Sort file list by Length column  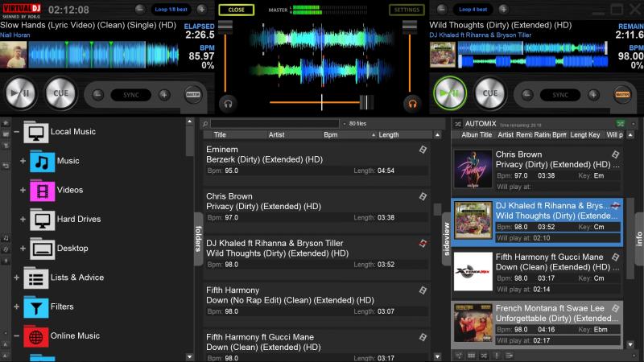coord(389,134)
